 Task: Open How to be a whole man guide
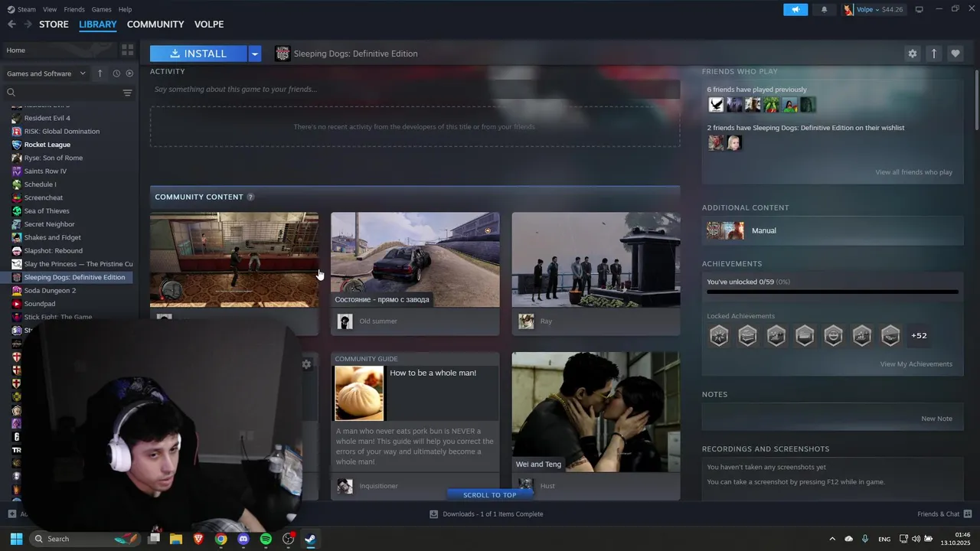415,412
